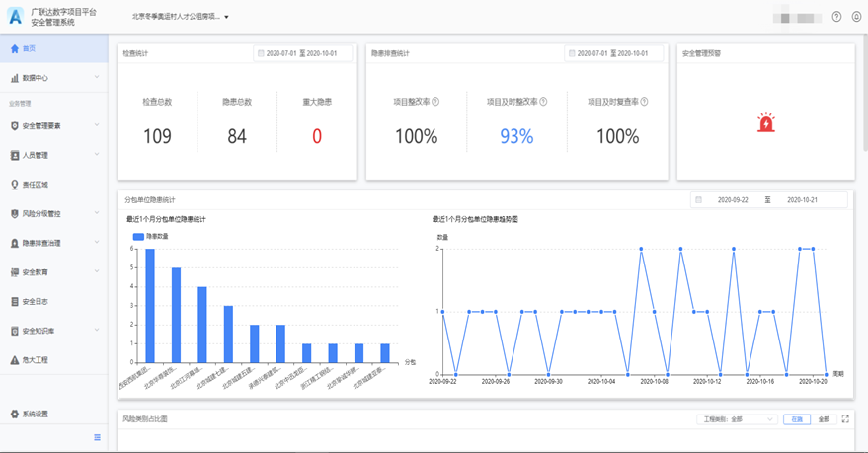Click the gear icon for 系统设置
This screenshot has height=453, width=868.
coord(15,414)
